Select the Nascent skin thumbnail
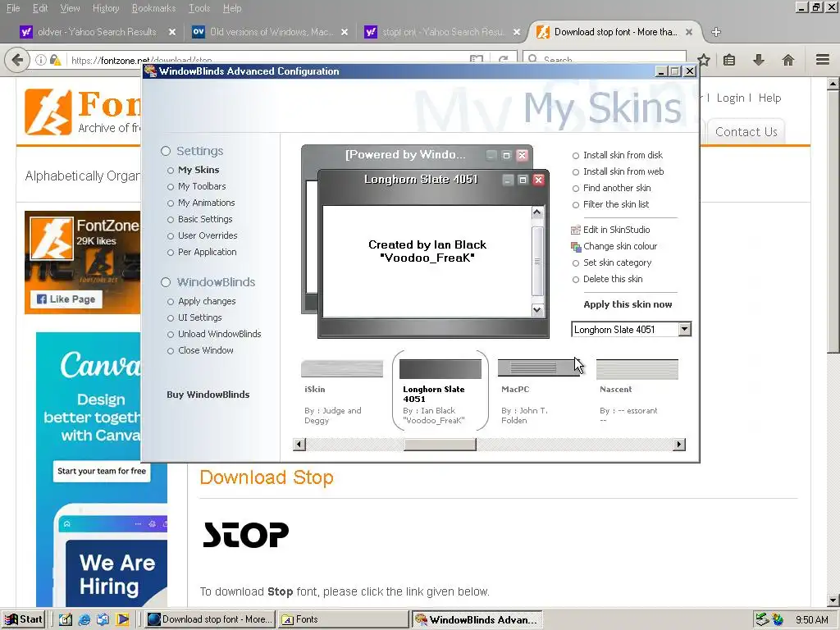The height and width of the screenshot is (630, 840). [x=637, y=369]
